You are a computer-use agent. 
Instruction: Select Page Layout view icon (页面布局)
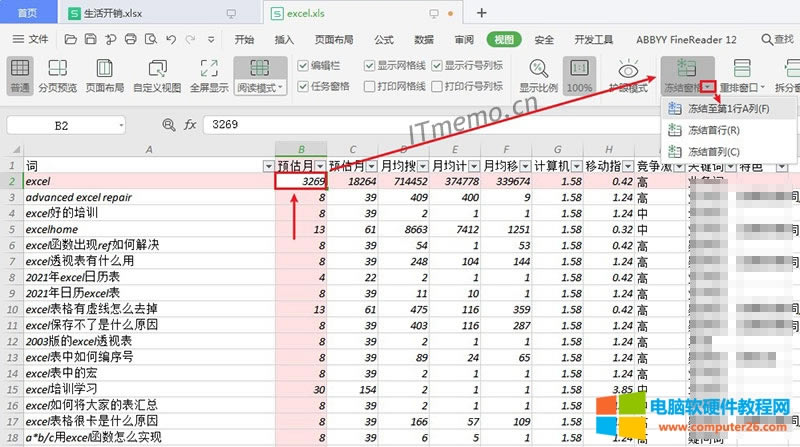(x=104, y=75)
